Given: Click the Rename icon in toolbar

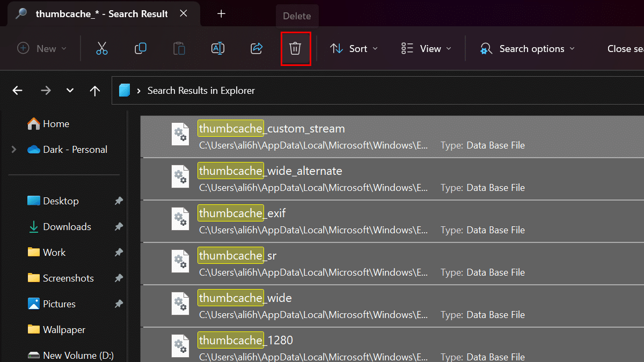Looking at the screenshot, I should (218, 49).
